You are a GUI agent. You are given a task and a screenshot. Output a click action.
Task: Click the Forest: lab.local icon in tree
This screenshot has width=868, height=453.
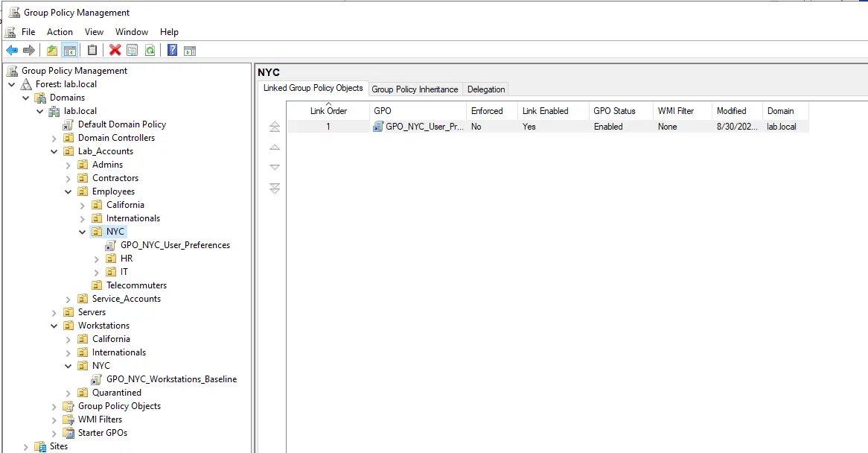point(26,84)
